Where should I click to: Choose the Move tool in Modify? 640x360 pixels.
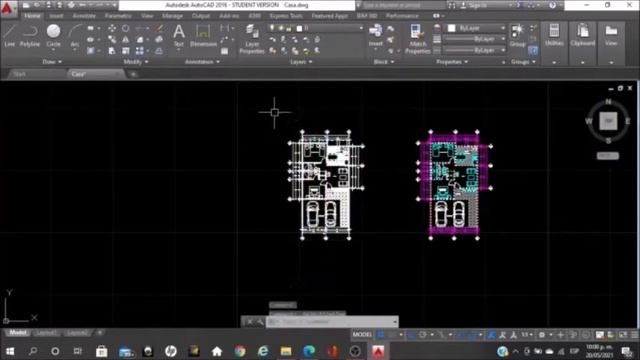pyautogui.click(x=111, y=28)
